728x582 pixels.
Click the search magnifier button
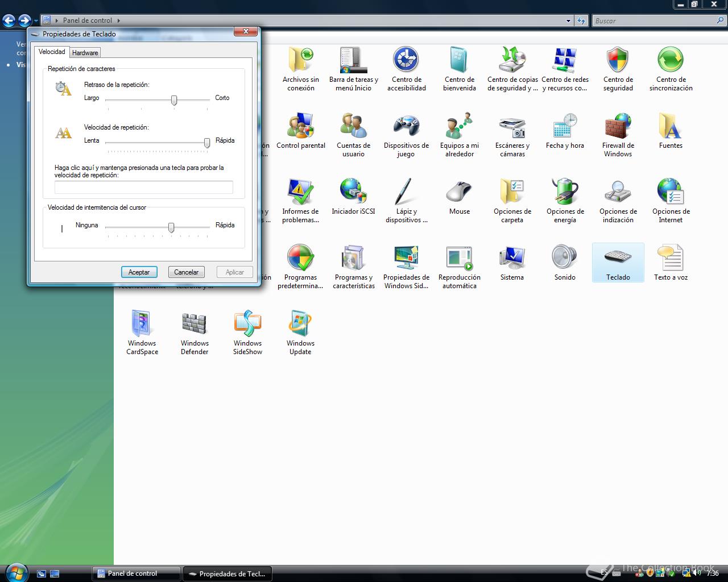point(721,20)
